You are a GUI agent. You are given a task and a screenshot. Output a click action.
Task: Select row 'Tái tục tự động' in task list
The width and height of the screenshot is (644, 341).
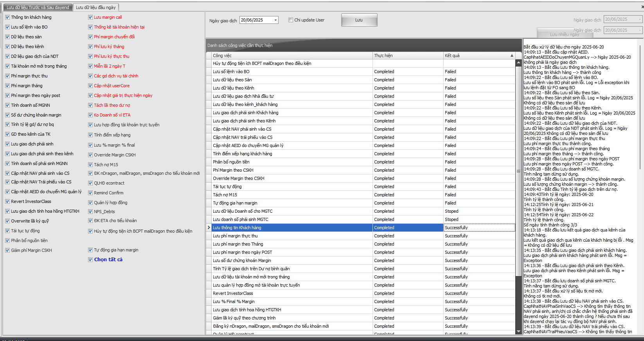(x=360, y=187)
